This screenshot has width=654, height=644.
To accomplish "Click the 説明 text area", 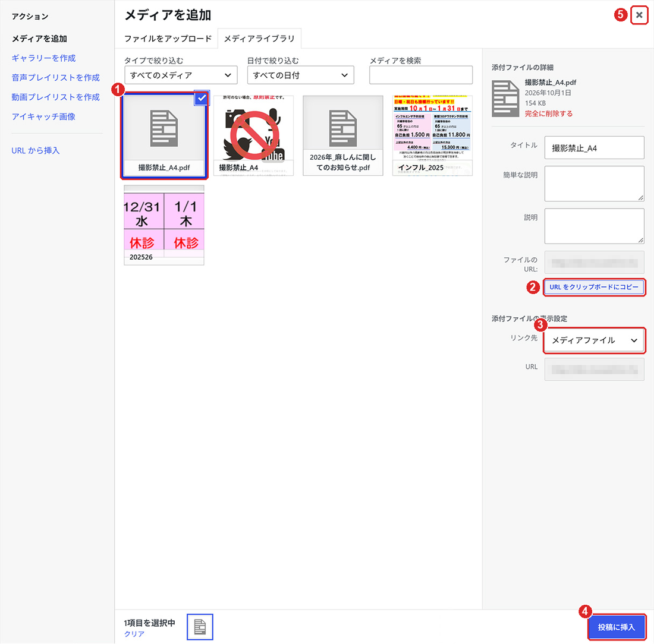I will (x=594, y=226).
